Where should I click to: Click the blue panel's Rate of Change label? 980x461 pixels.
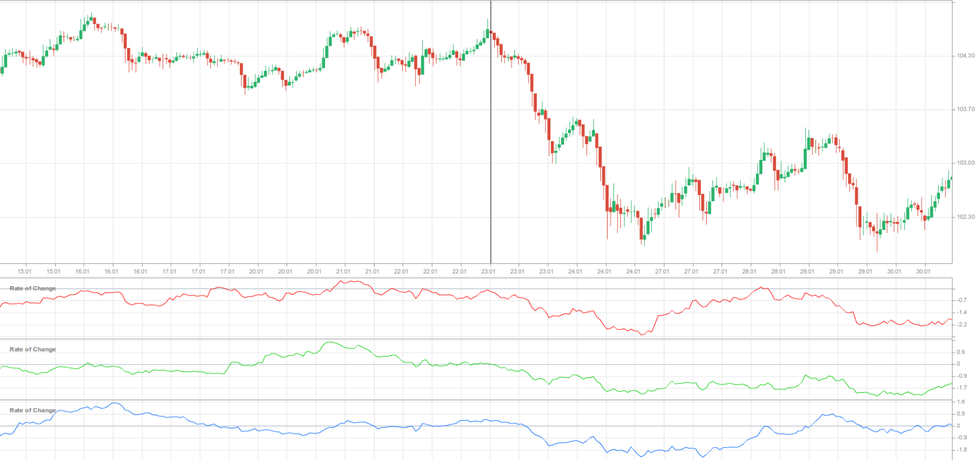(x=33, y=410)
